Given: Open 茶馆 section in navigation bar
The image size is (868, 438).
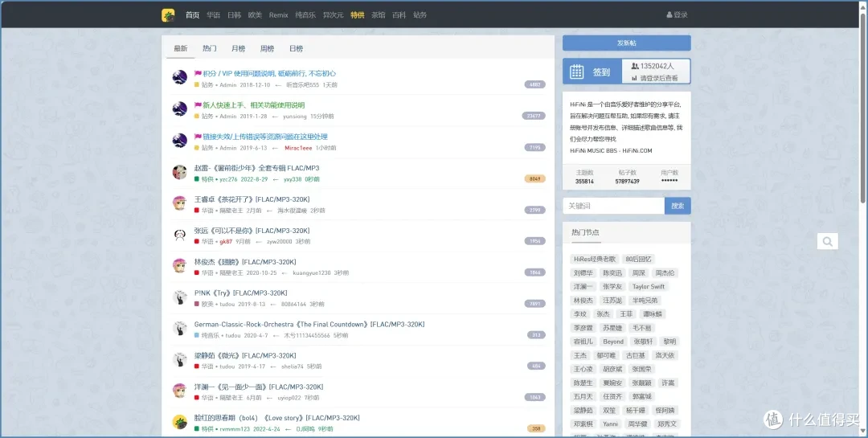Looking at the screenshot, I should coord(378,15).
